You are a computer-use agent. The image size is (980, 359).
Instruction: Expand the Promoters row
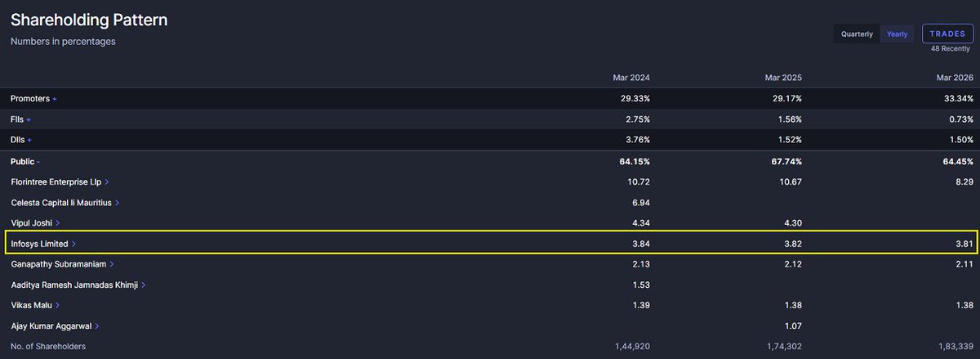(x=33, y=98)
